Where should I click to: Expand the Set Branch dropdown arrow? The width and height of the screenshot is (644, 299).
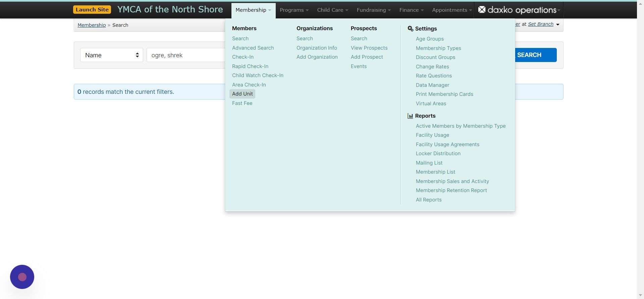558,24
